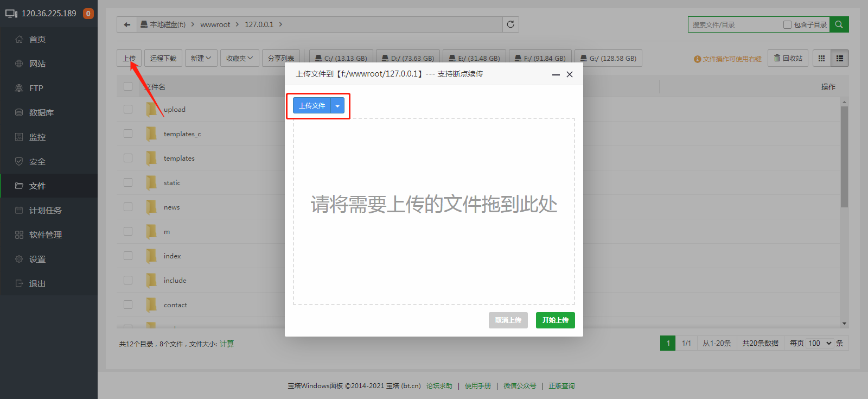The image size is (868, 399).
Task: Open dropdown arrow beside 上传文件
Action: (x=337, y=106)
